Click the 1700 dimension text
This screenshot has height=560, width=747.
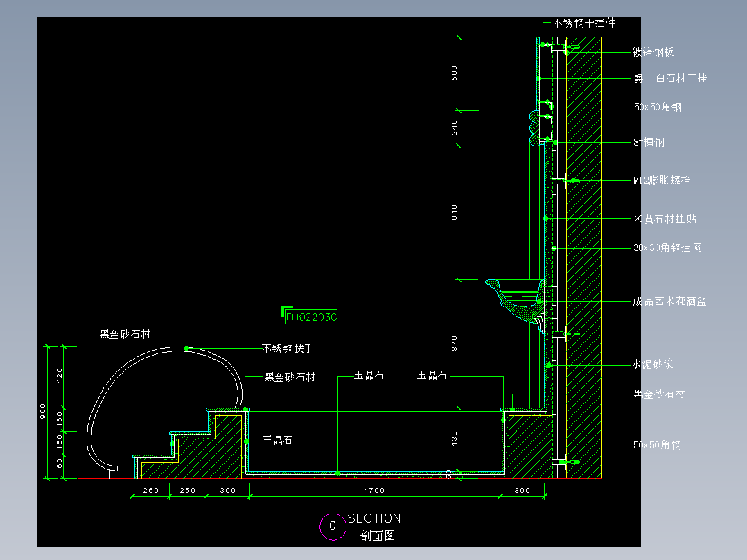(373, 490)
